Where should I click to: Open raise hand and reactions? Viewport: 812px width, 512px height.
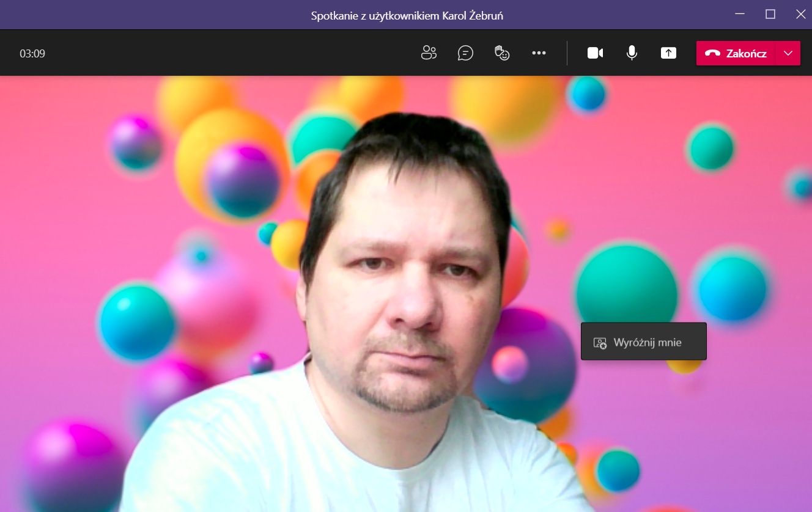pos(502,53)
